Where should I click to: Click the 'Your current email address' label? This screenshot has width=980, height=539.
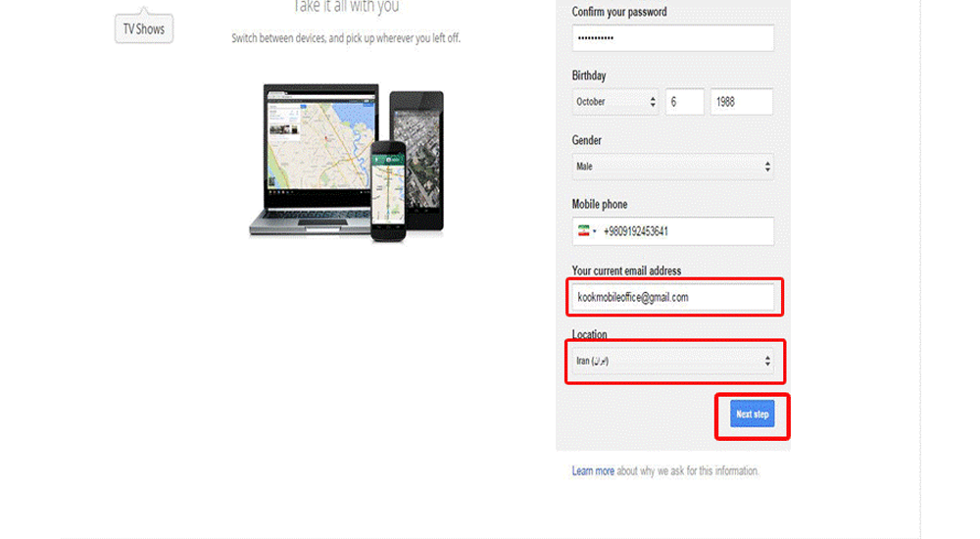pyautogui.click(x=626, y=270)
